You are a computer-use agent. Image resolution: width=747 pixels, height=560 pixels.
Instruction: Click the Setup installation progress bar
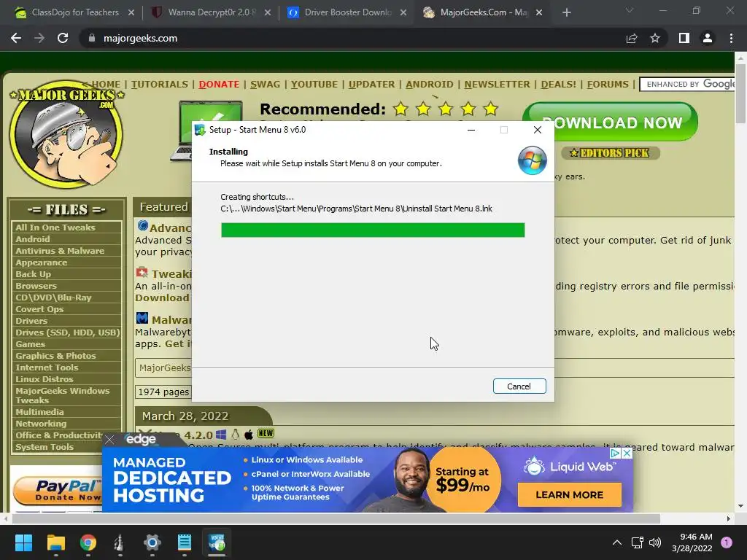pos(373,230)
